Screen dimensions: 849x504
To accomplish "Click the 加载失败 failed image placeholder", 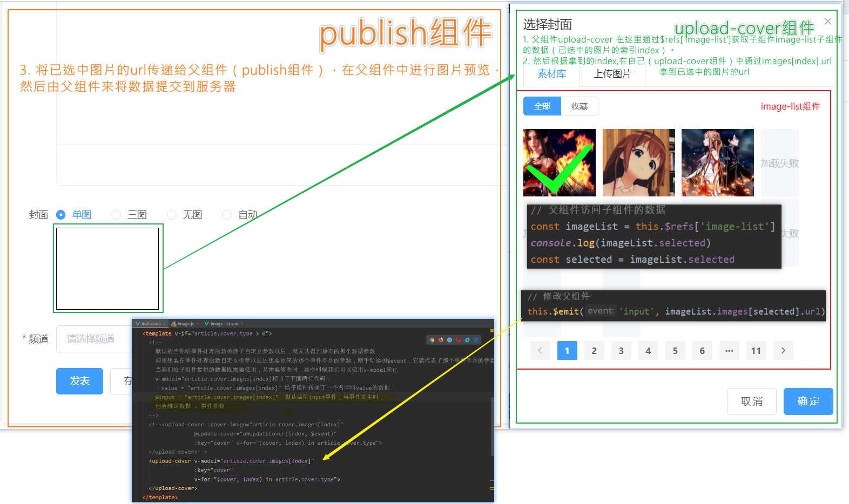I will (x=780, y=162).
